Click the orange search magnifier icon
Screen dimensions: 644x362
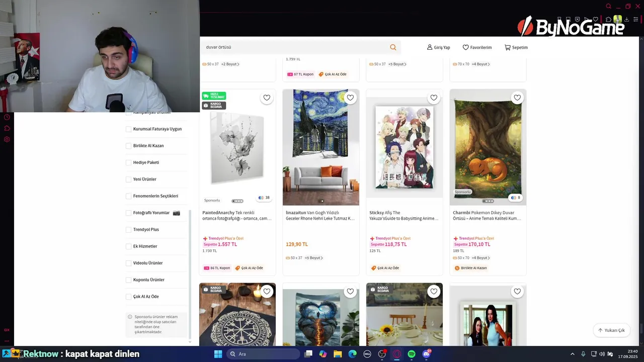click(x=393, y=47)
